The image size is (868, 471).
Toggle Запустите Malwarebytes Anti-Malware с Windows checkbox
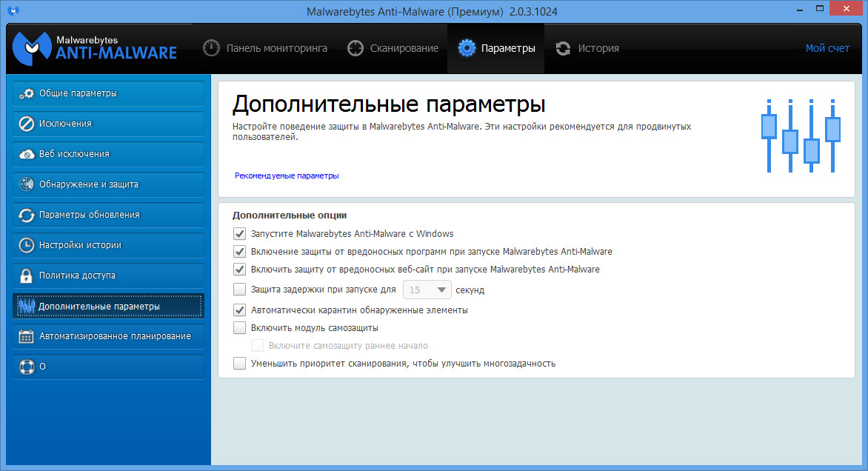(239, 233)
